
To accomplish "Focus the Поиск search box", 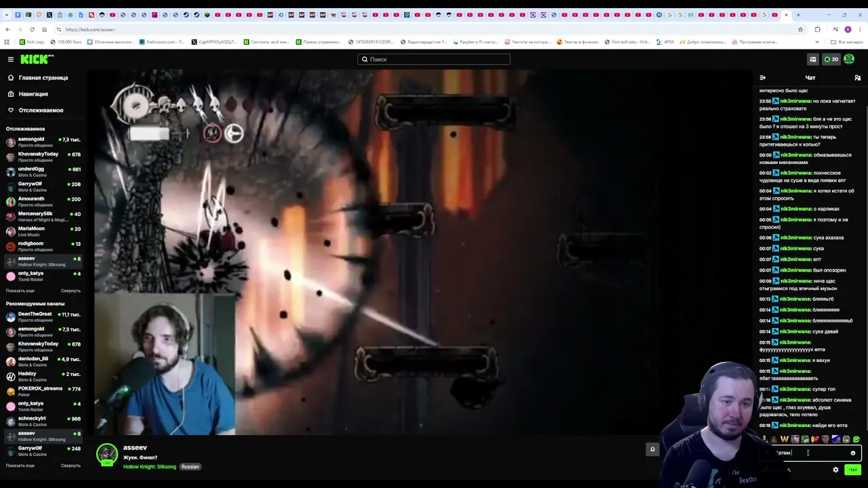I will [434, 60].
